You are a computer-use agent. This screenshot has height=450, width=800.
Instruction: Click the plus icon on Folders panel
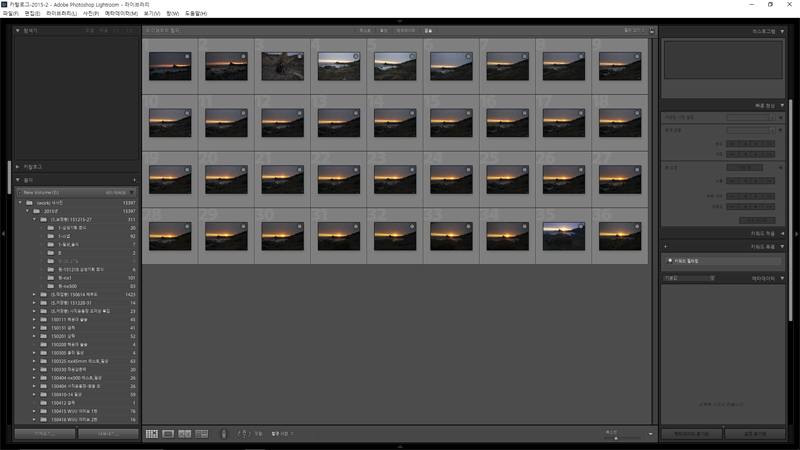tap(134, 180)
